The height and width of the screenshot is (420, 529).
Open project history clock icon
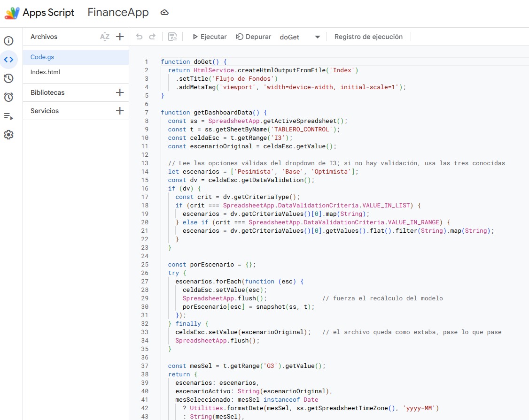(x=8, y=78)
